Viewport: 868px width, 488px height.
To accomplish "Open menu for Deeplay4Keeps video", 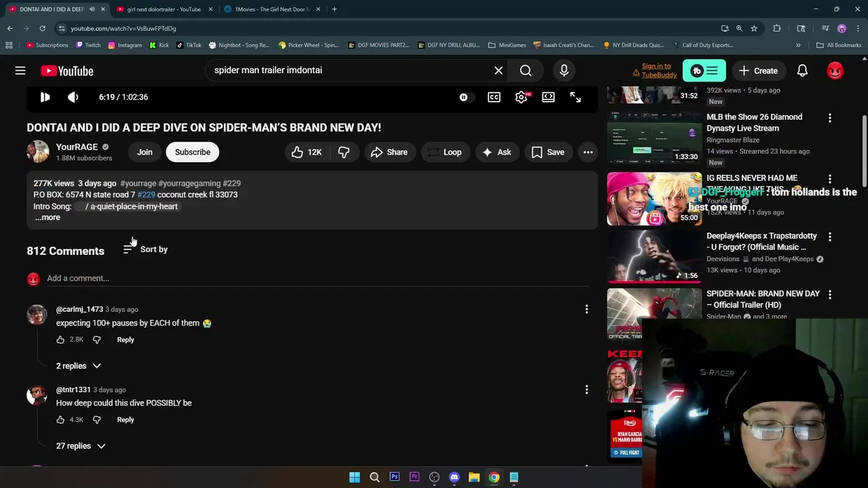I will 829,237.
